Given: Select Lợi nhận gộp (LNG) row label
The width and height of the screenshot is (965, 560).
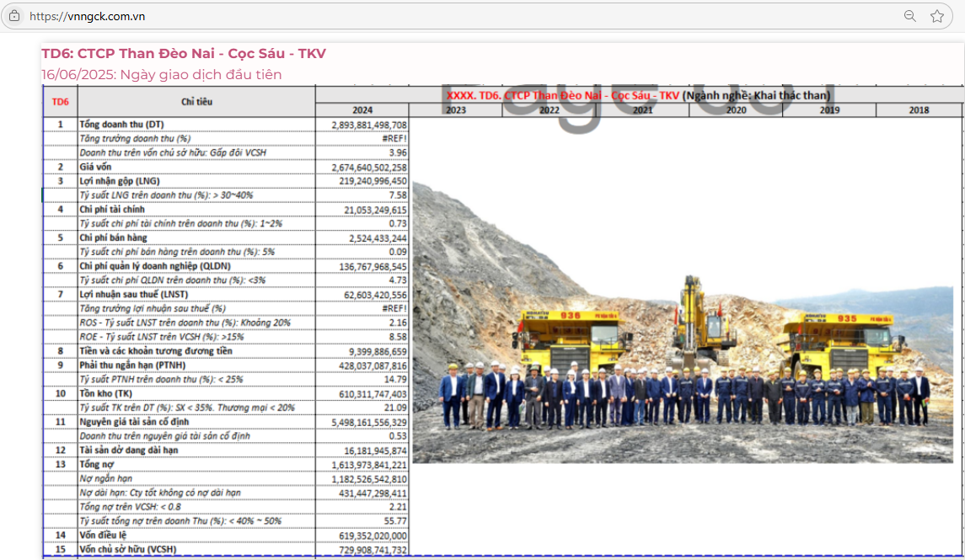Looking at the screenshot, I should 120,181.
